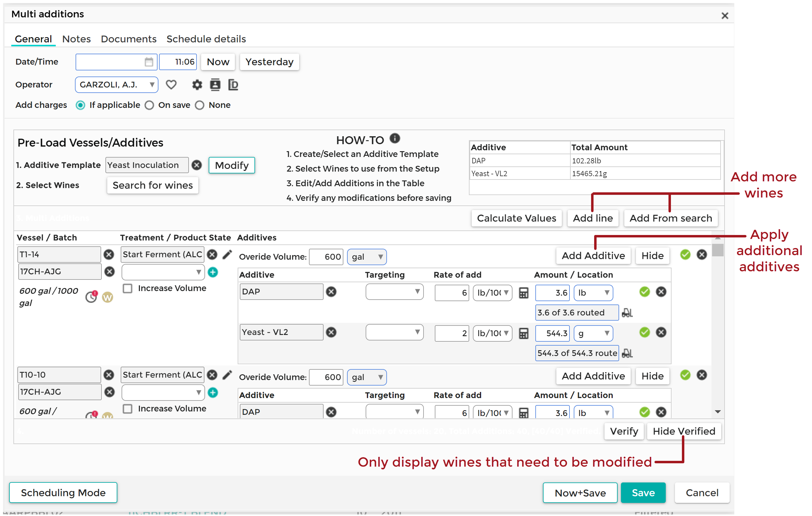
Task: Open the product state dropdown under T1-14
Action: [163, 272]
